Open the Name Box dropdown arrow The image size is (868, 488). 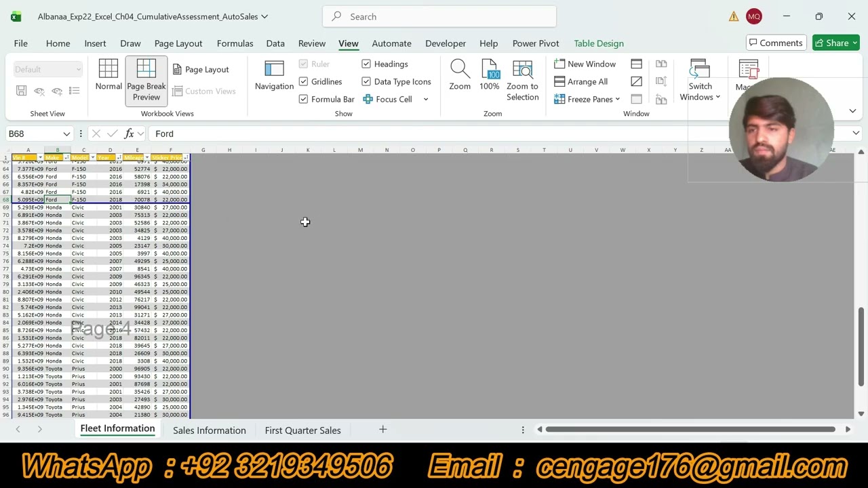pyautogui.click(x=66, y=134)
